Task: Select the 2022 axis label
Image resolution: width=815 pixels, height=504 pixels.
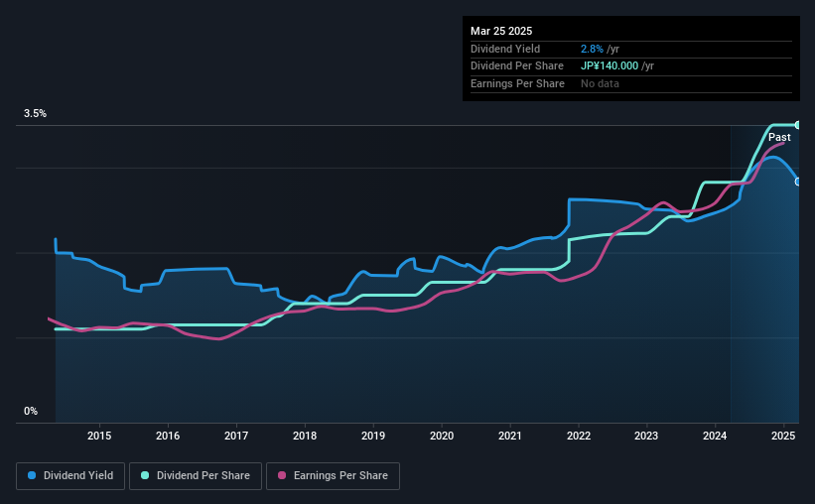Action: [x=579, y=436]
